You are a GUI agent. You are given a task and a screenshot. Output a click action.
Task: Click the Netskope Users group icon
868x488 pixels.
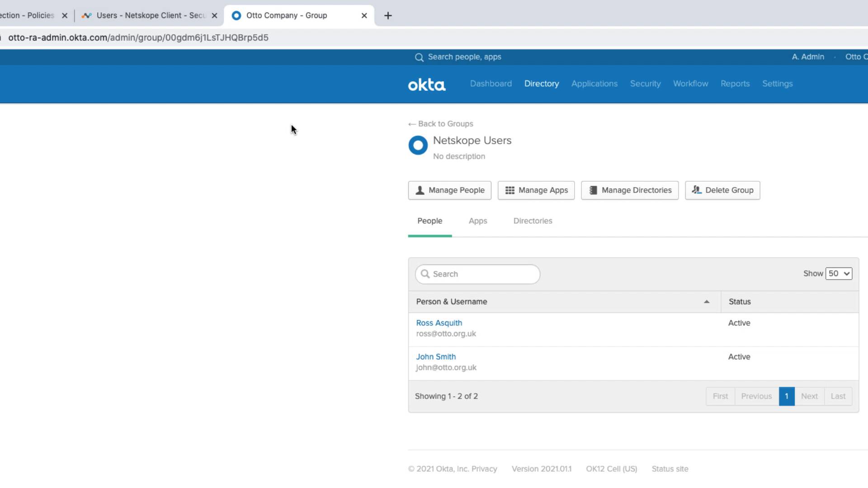pos(418,145)
